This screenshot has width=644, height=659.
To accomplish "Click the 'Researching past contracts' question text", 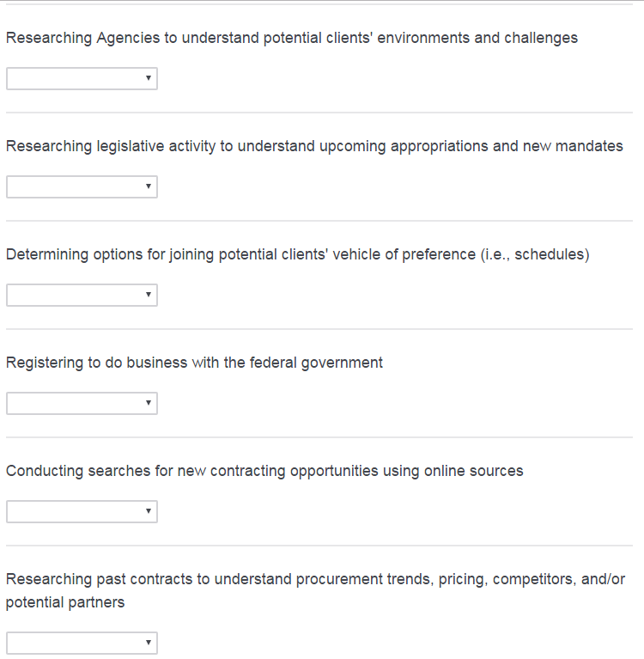I will click(315, 579).
